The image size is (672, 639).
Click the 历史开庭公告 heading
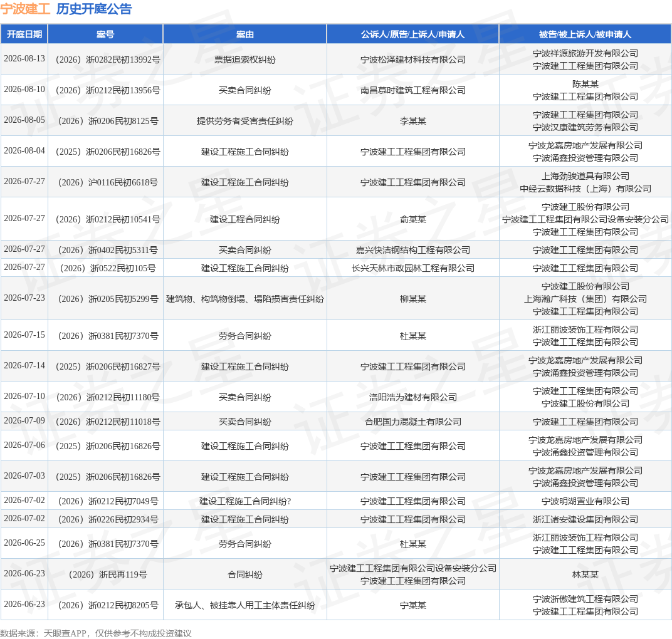pos(94,9)
